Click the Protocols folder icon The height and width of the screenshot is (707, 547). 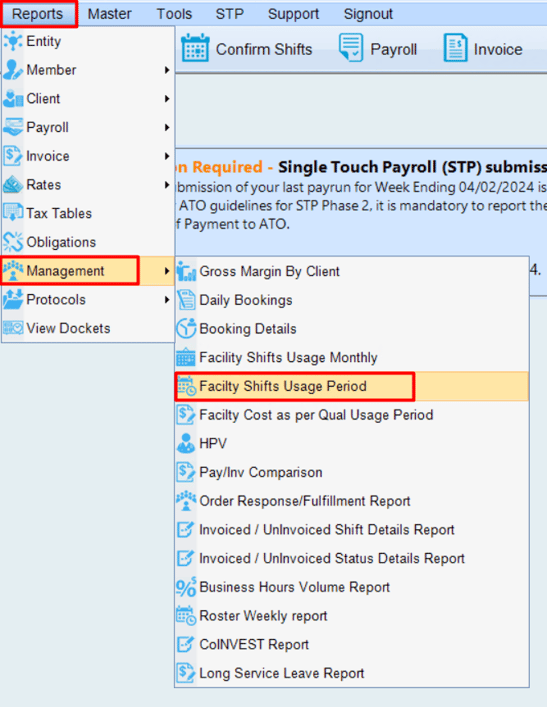pos(13,299)
